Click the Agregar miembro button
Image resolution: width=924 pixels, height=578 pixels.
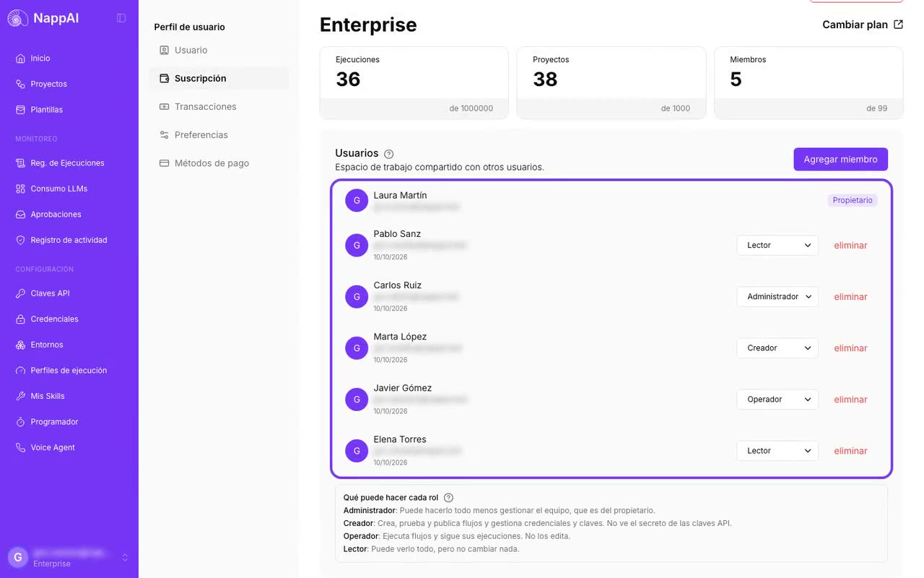point(840,159)
